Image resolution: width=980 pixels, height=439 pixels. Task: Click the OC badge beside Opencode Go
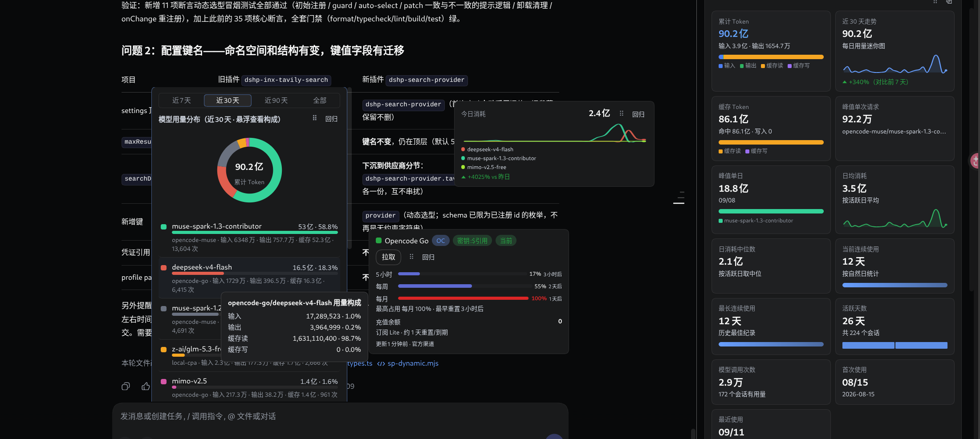click(440, 241)
